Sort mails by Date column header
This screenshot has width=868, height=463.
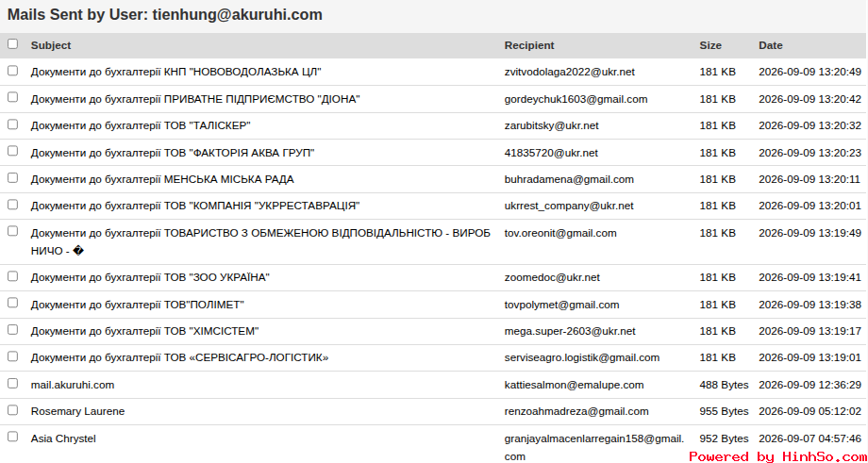[771, 45]
